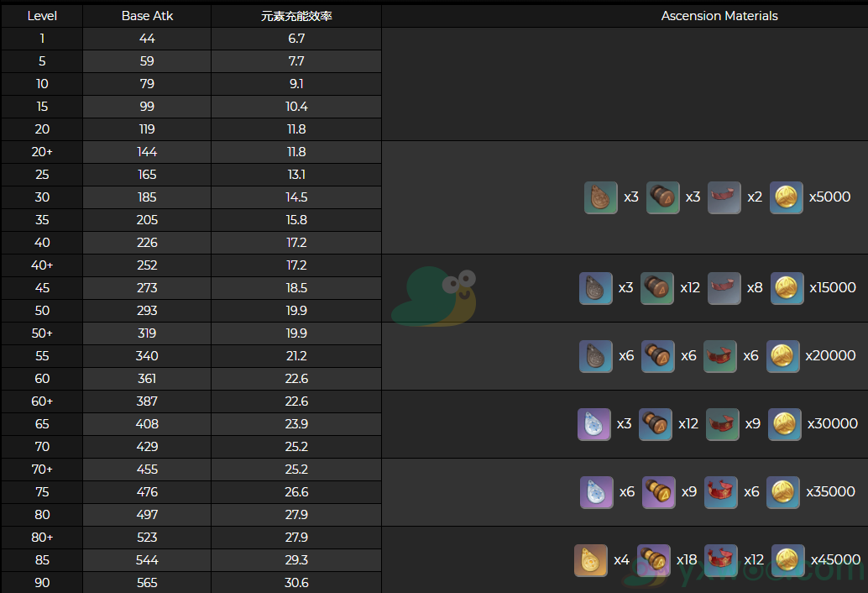Click the recharge value "13.1"
The width and height of the screenshot is (868, 593).
click(x=296, y=175)
